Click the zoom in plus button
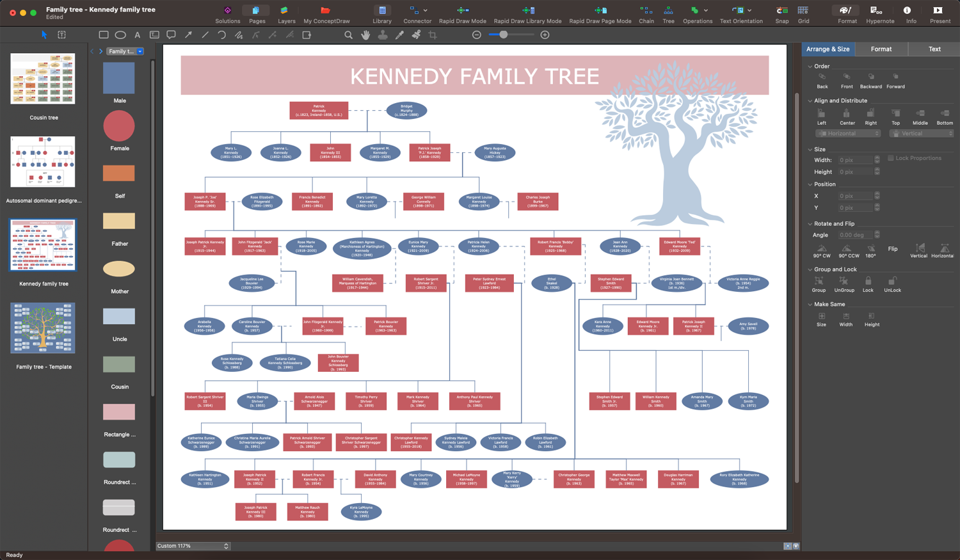This screenshot has height=560, width=960. pos(545,35)
